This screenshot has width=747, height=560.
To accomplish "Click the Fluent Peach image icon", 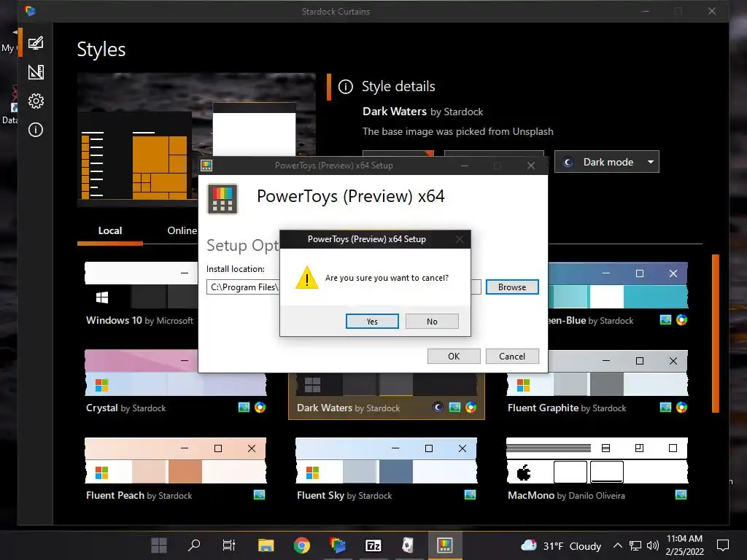I will [259, 495].
